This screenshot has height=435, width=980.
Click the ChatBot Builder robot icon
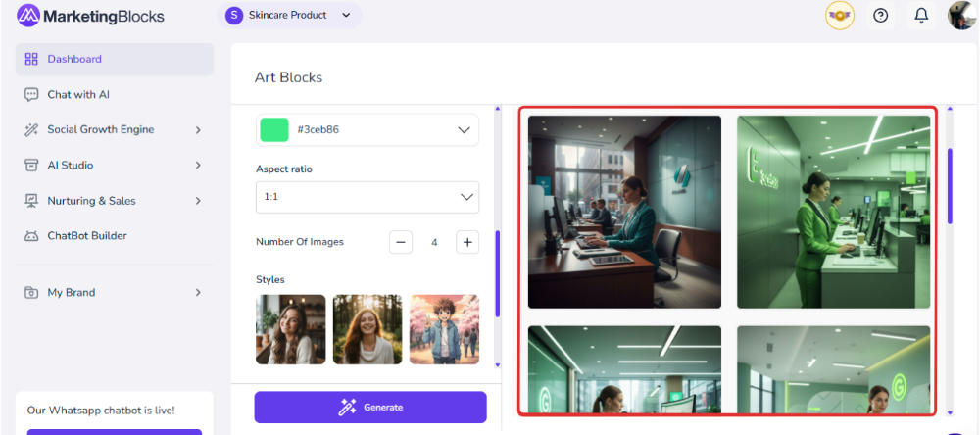31,236
